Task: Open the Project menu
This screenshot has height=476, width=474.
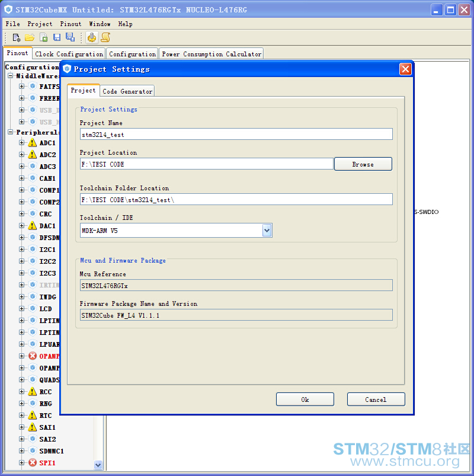Action: pos(40,24)
